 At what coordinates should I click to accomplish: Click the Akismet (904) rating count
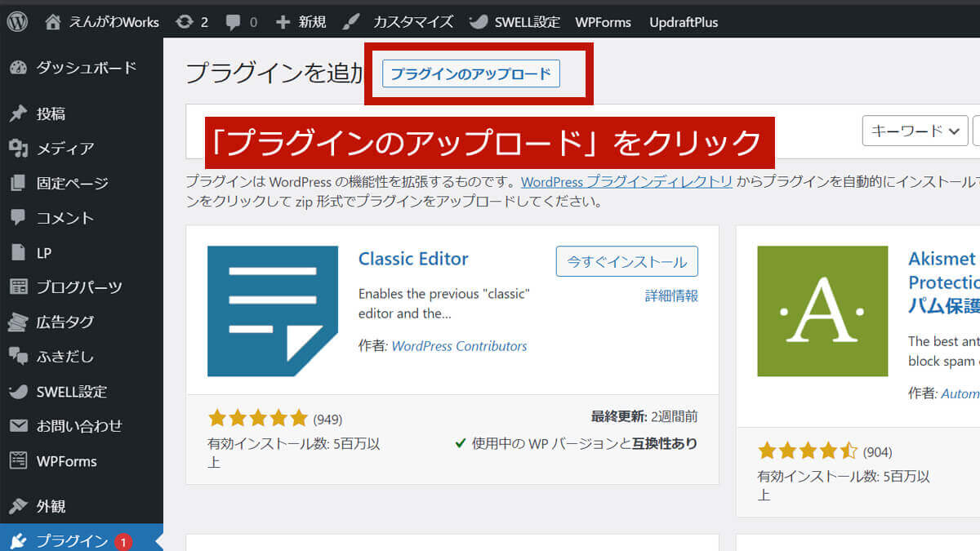877,452
